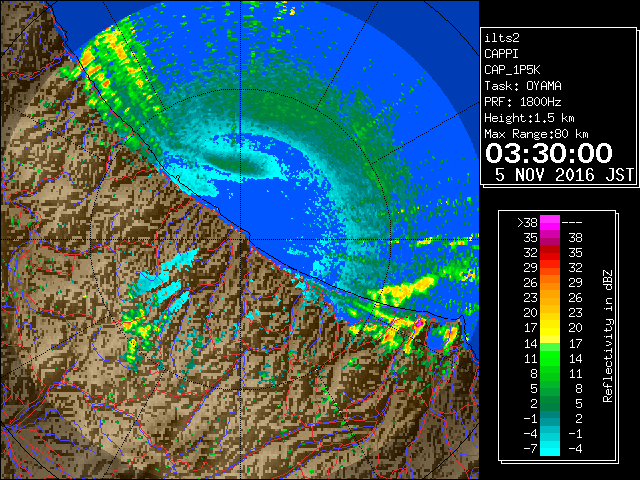
Task: Click the 03:30:00 timestamp
Action: tap(549, 153)
